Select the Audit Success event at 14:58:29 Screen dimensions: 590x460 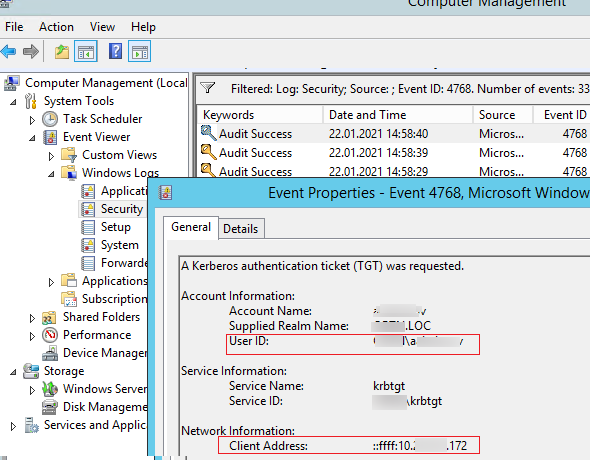point(394,171)
